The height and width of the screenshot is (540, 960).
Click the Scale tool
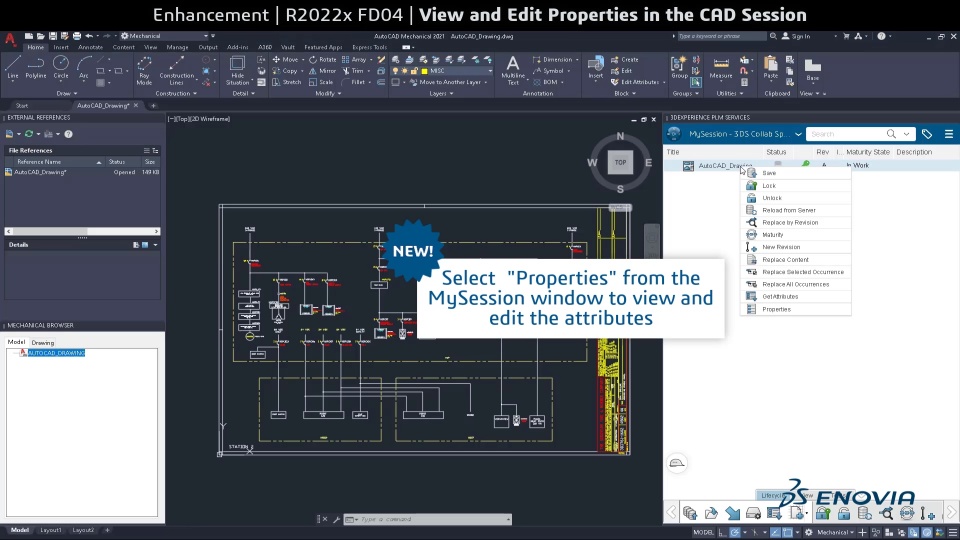point(321,81)
